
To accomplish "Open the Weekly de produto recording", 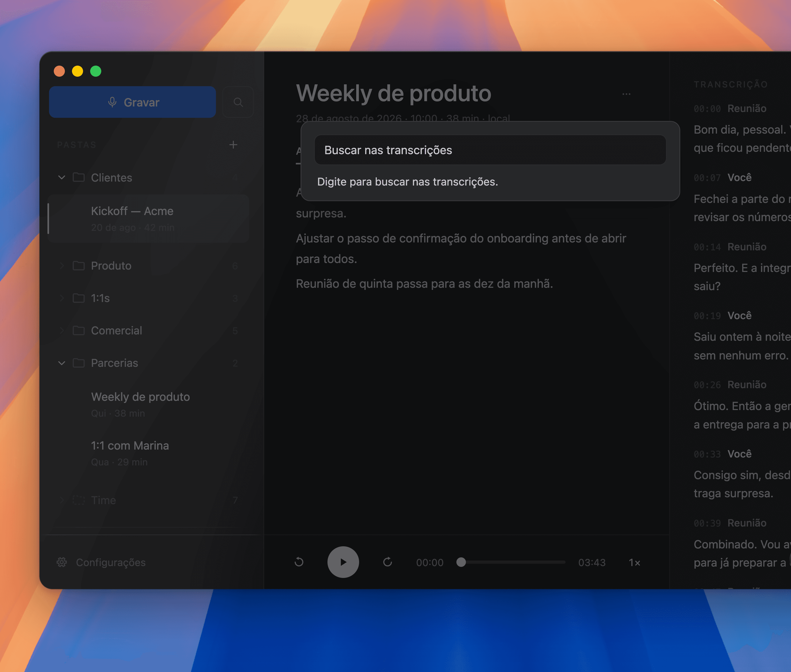I will (x=148, y=405).
